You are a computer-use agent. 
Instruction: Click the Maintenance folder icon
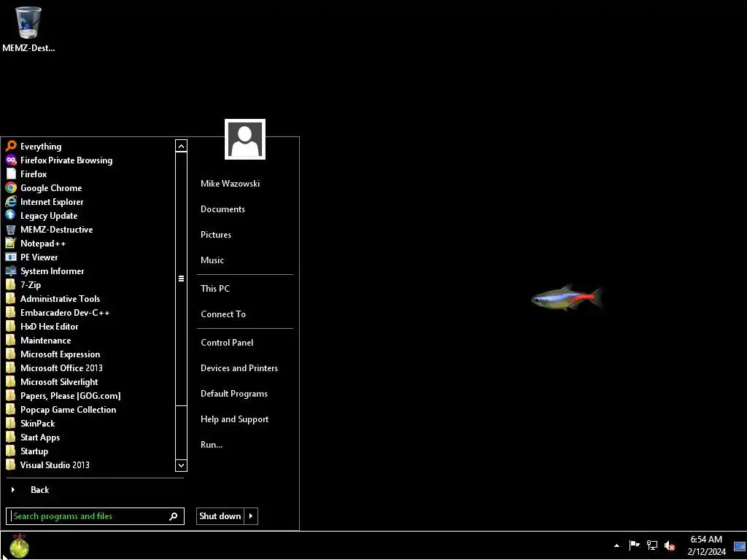click(x=11, y=340)
